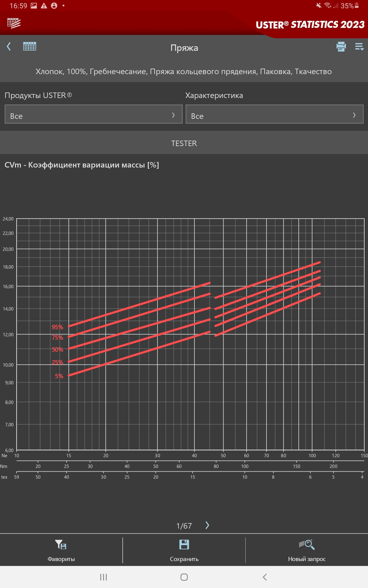Tap the Продукты USTER® heading
Screen dimensions: 368x588
tap(38, 95)
